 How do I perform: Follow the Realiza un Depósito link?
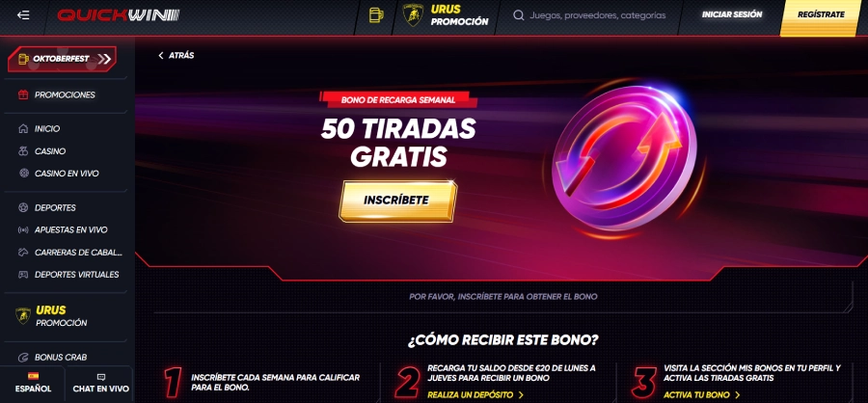[475, 394]
